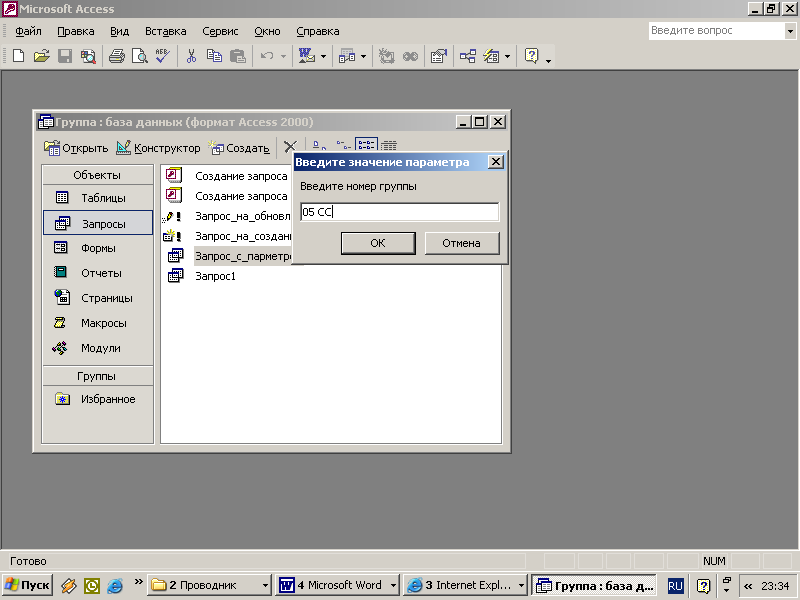
Task: Select Формы in Objects pane
Action: pos(97,248)
